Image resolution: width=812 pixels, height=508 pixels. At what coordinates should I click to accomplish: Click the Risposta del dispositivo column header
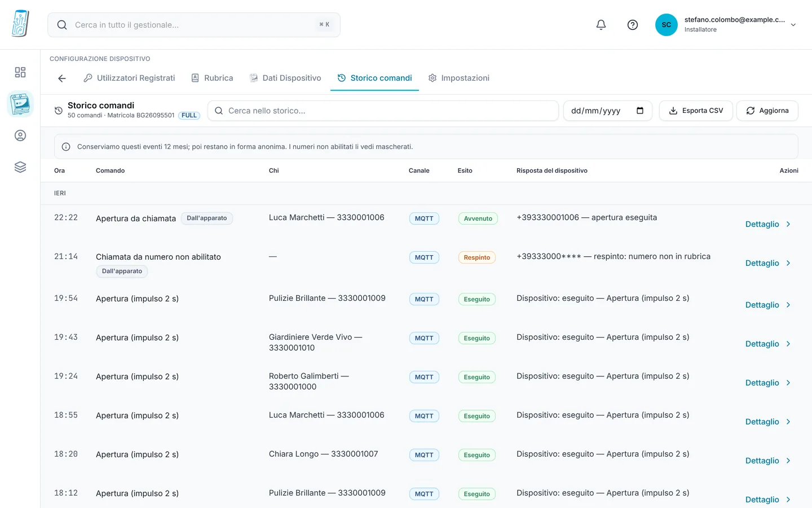(x=552, y=170)
